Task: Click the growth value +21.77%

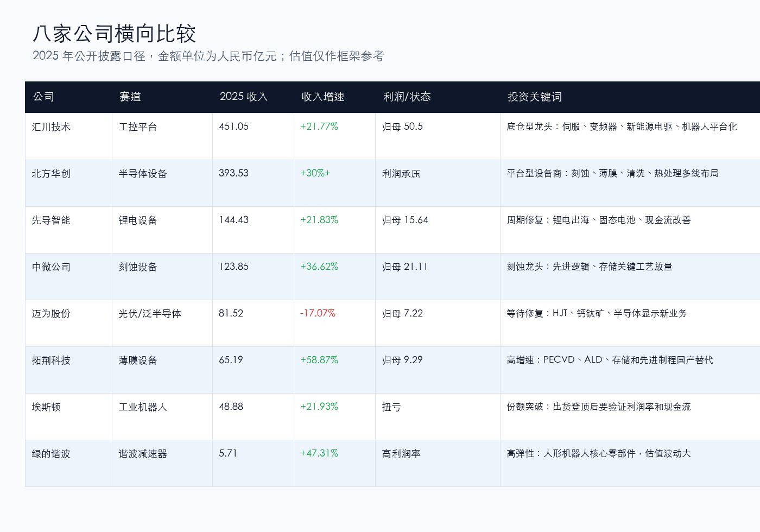Action: tap(319, 126)
